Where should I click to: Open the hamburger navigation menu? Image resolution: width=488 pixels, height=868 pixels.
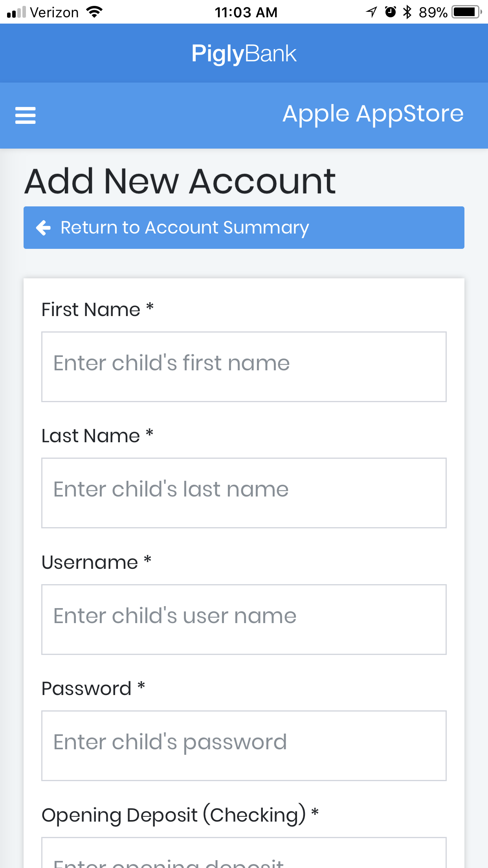pos(25,115)
